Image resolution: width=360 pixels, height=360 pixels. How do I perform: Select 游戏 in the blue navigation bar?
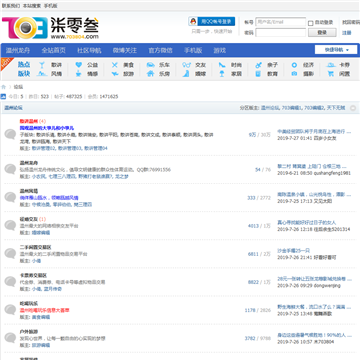tap(220, 50)
